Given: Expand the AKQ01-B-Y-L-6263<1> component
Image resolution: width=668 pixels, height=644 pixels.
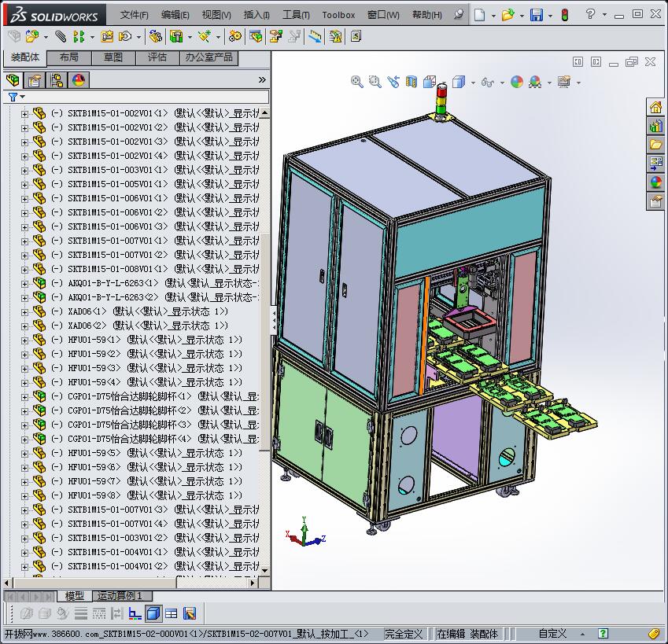Looking at the screenshot, I should click(24, 283).
